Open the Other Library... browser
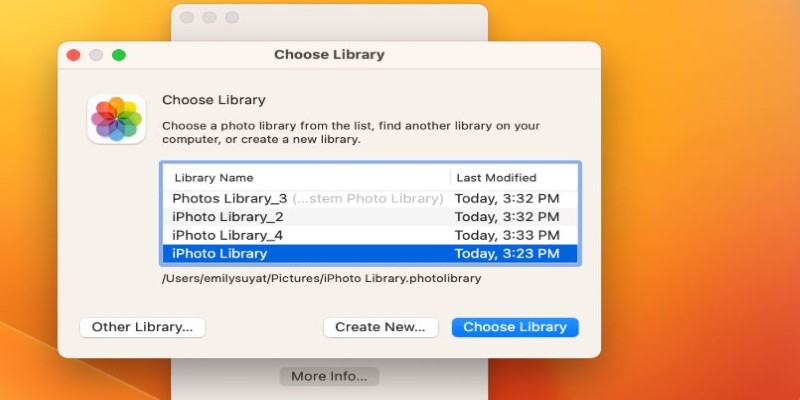 coord(142,327)
